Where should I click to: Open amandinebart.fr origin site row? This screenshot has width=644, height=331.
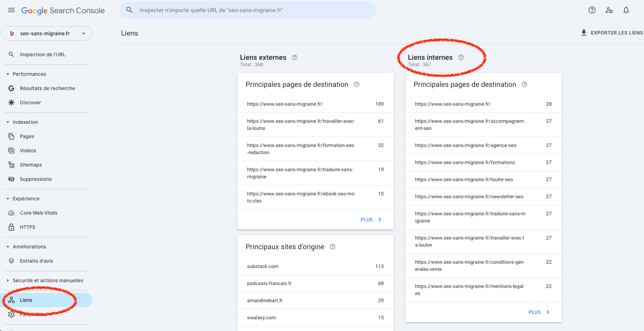click(x=316, y=300)
